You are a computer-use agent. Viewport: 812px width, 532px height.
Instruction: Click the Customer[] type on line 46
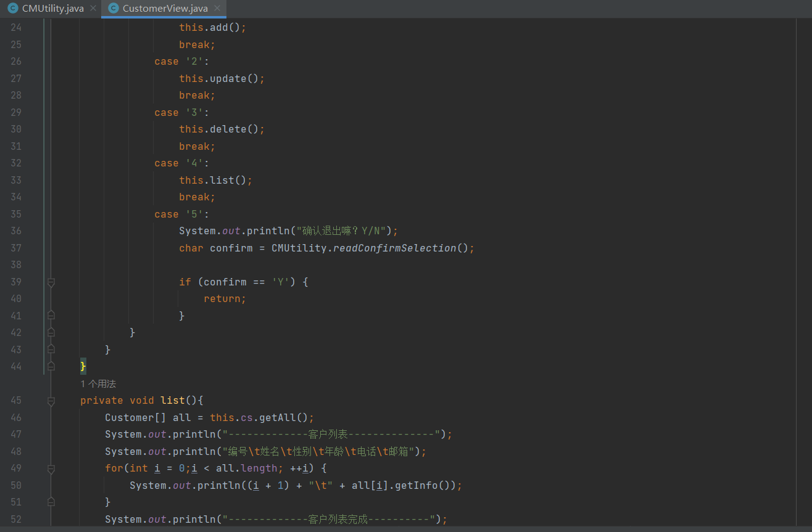(x=136, y=417)
